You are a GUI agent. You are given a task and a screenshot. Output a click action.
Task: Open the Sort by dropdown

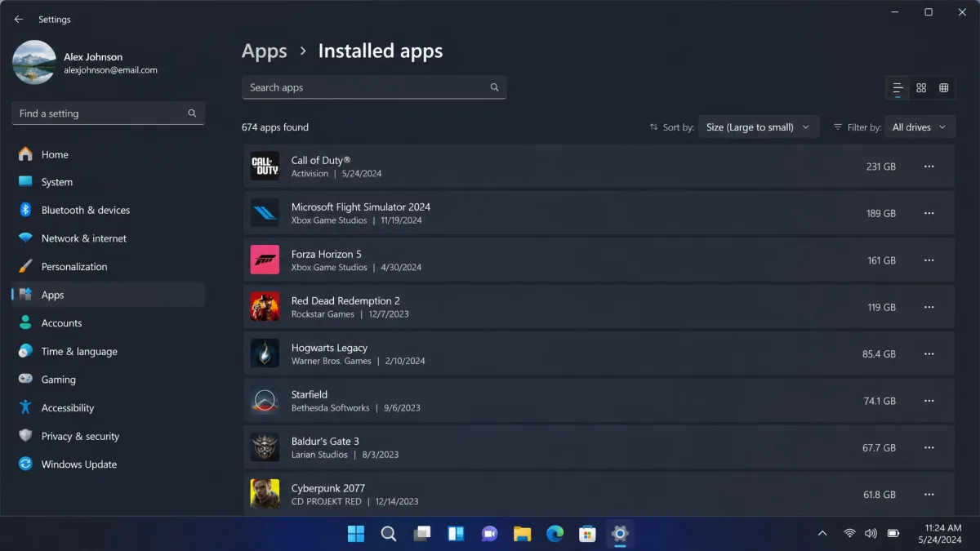(x=759, y=127)
